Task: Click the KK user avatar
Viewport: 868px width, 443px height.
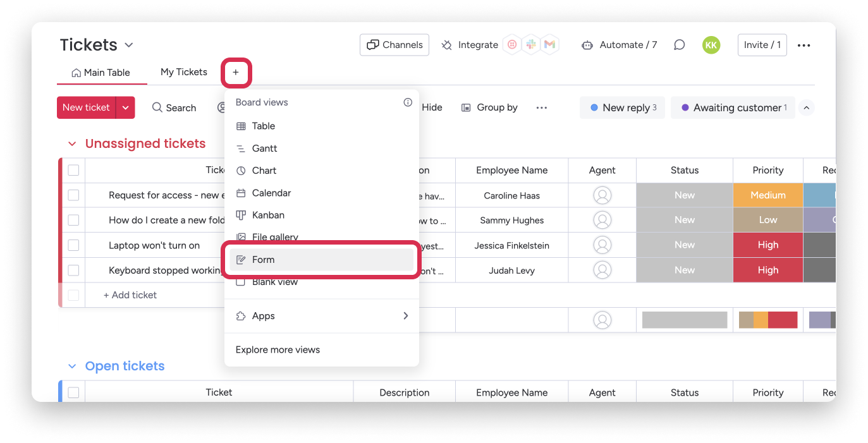Action: tap(711, 45)
